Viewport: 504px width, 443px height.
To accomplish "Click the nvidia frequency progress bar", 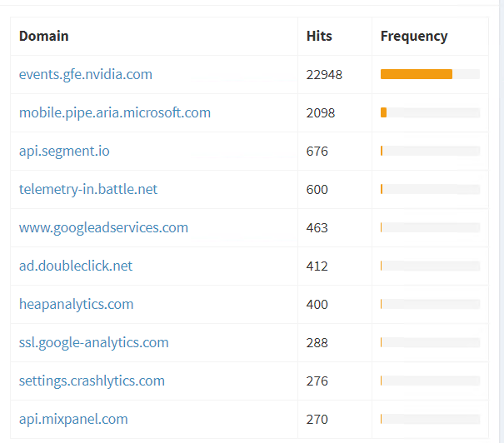I will 430,74.
